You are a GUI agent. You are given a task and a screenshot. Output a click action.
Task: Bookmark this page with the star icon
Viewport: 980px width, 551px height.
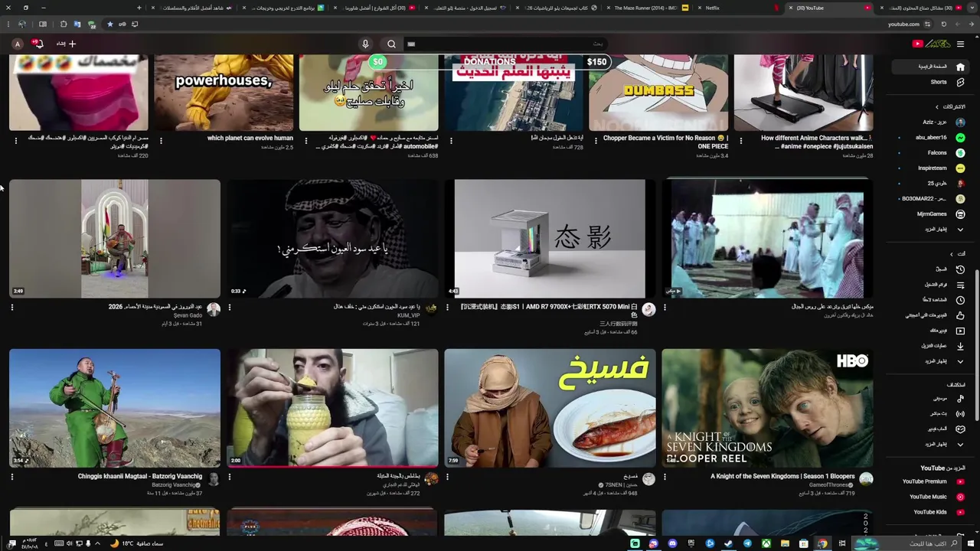point(109,24)
